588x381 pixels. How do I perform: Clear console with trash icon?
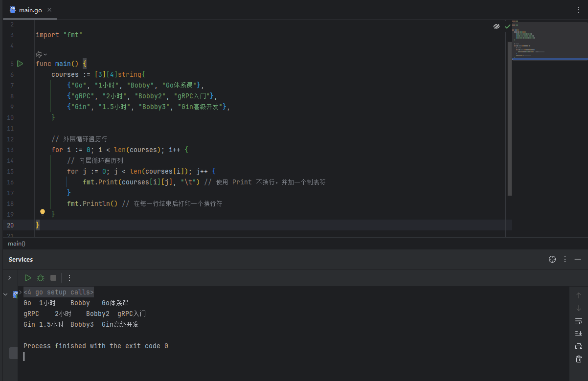pyautogui.click(x=579, y=359)
